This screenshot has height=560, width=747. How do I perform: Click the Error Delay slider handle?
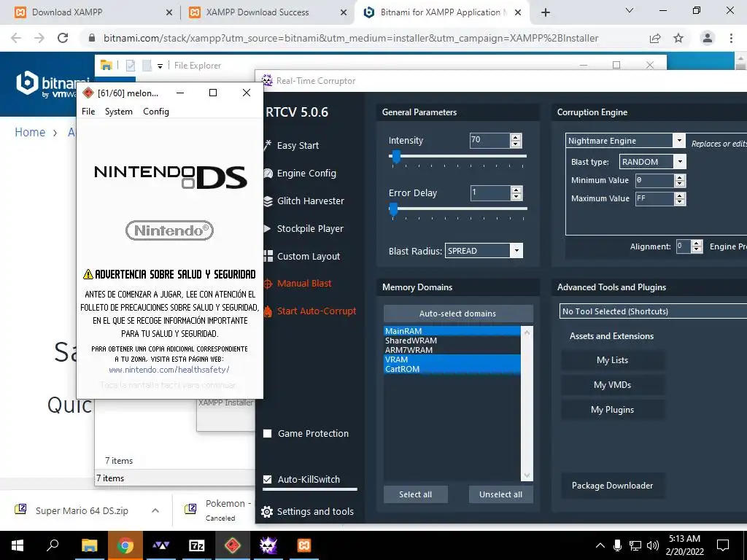(x=393, y=209)
